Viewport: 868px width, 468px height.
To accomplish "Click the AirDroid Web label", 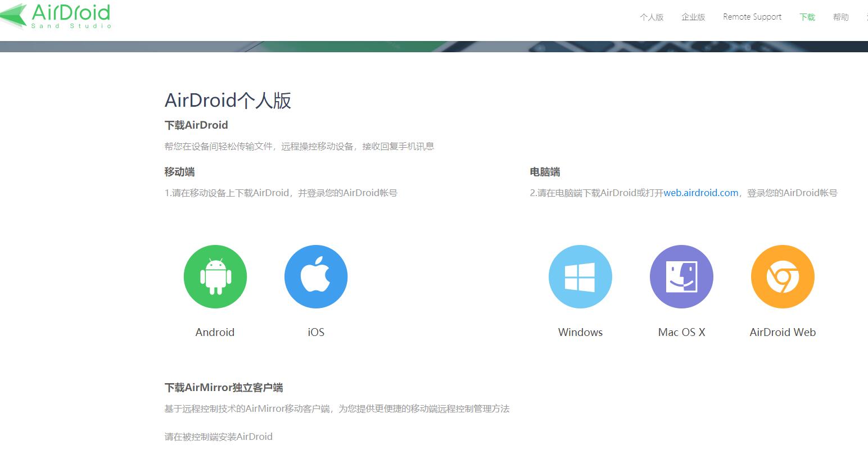I will point(783,332).
